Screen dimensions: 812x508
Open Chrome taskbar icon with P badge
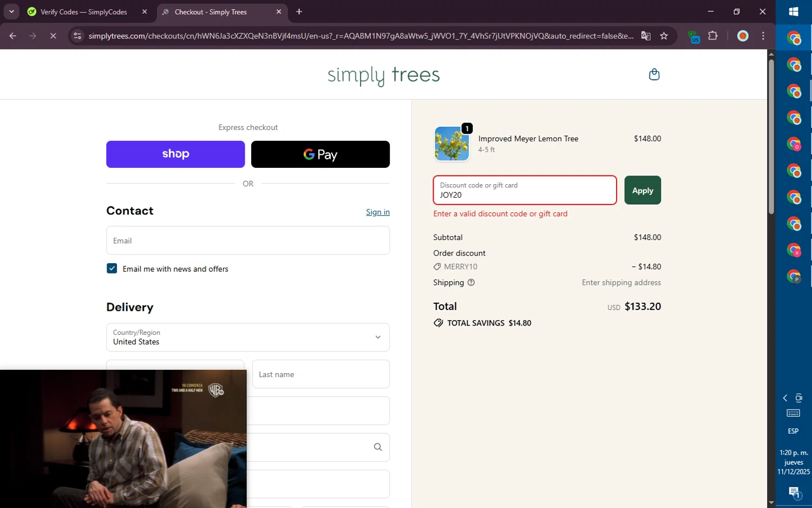pos(794,276)
